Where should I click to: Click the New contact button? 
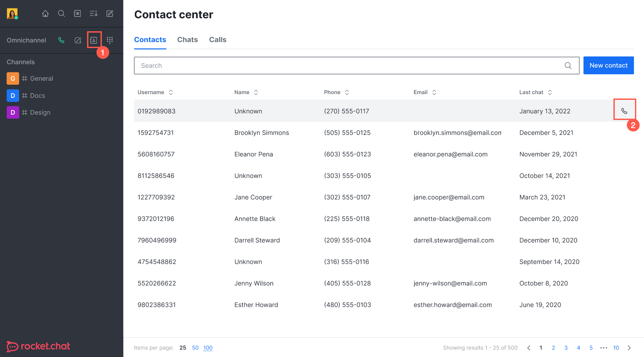tap(608, 65)
